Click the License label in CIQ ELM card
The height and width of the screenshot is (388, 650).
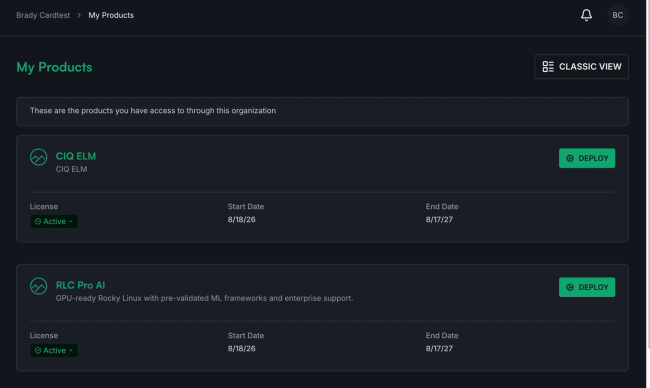click(x=44, y=206)
